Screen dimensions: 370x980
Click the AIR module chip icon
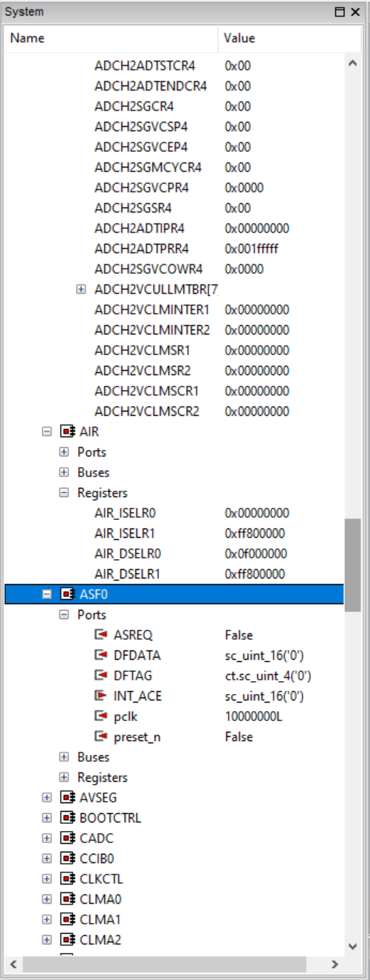coord(68,432)
